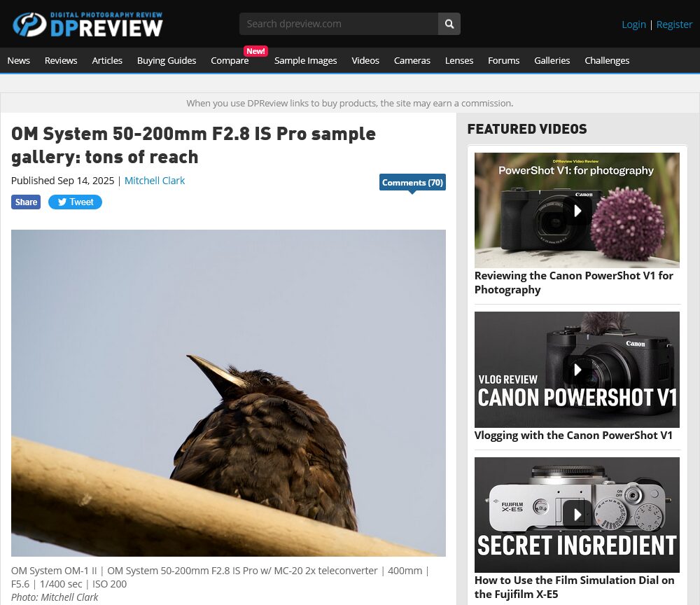
Task: Open the Register link
Action: [674, 25]
